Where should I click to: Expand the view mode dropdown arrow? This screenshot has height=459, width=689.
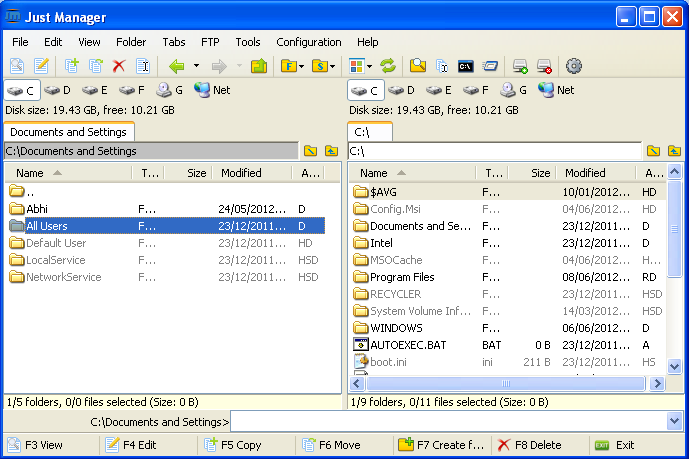coord(370,66)
